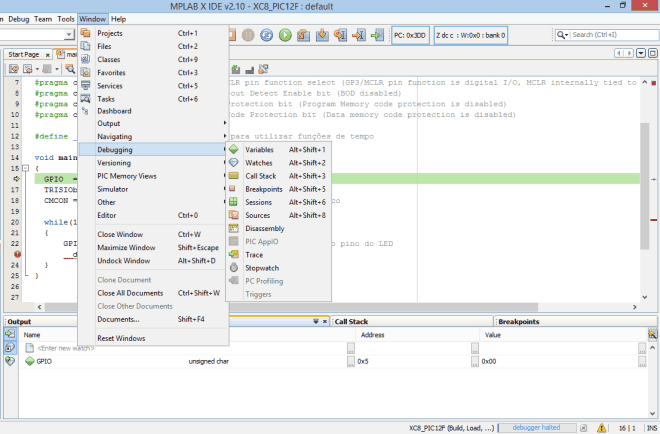Image resolution: width=660 pixels, height=434 pixels.
Task: Open the Debug menu
Action: (x=19, y=19)
